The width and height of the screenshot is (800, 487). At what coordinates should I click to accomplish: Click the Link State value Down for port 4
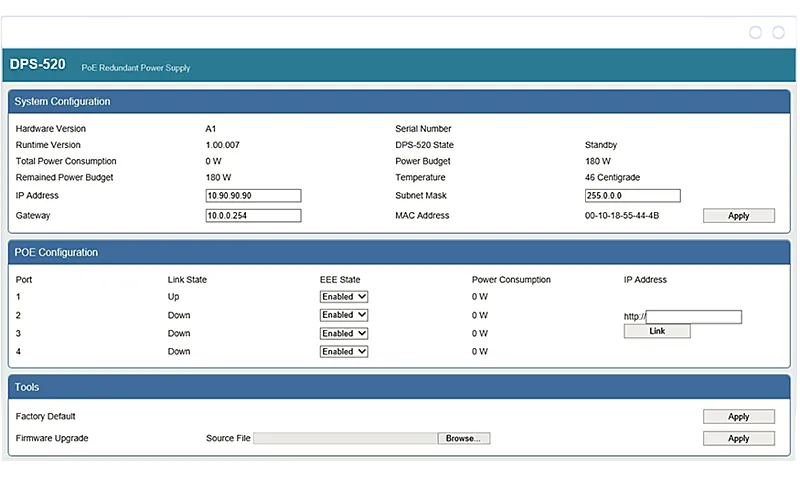[179, 352]
